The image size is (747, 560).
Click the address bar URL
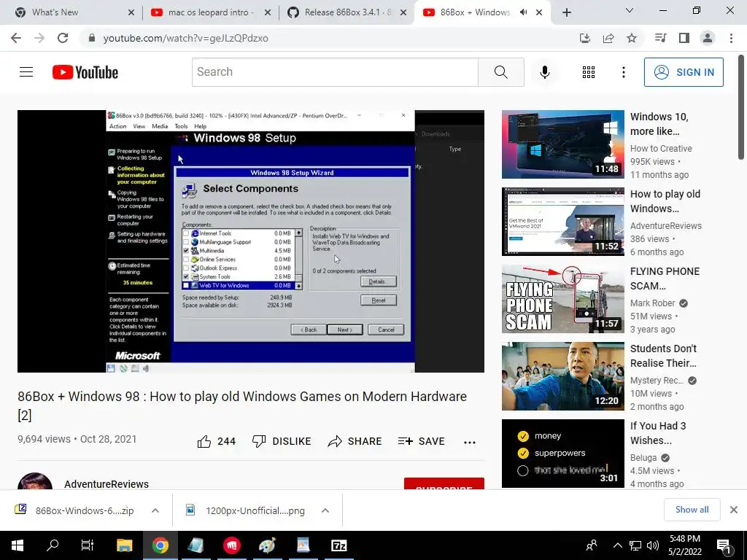coord(186,38)
